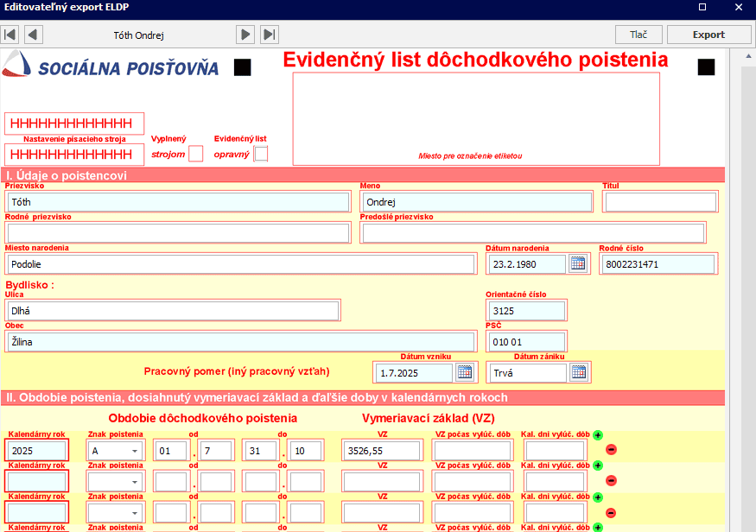Jump to the last record
Screen dimensions: 756x532
point(270,35)
